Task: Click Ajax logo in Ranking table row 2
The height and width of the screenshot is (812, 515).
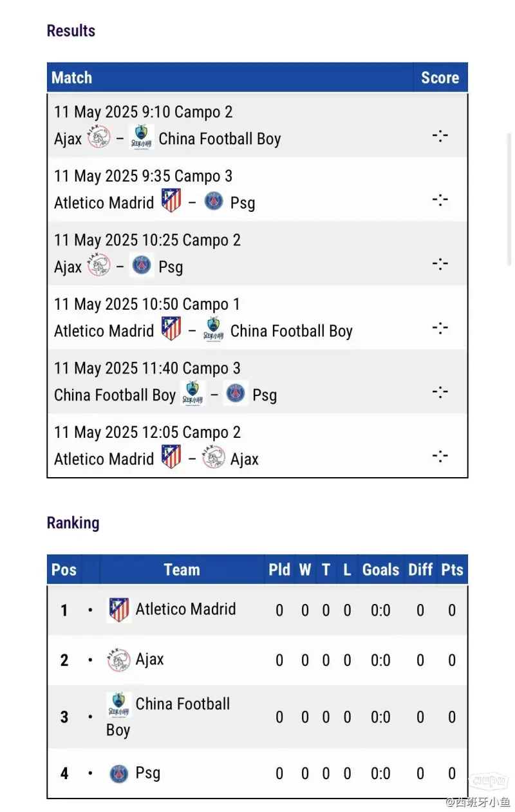Action: coord(118,660)
